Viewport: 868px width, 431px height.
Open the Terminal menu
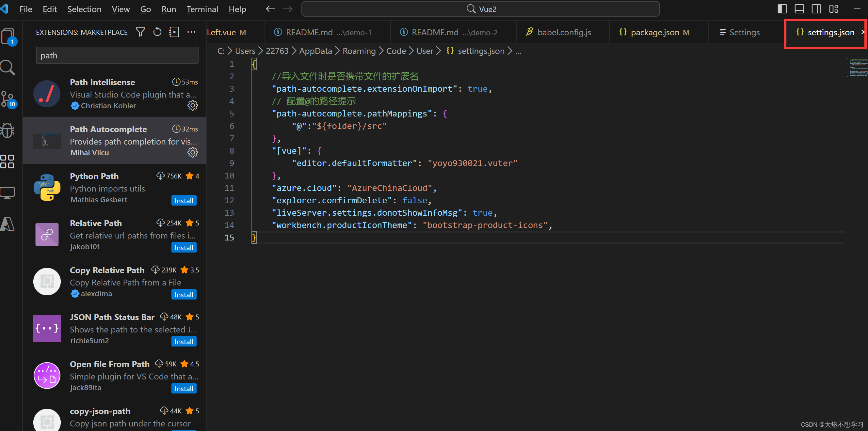pyautogui.click(x=202, y=9)
